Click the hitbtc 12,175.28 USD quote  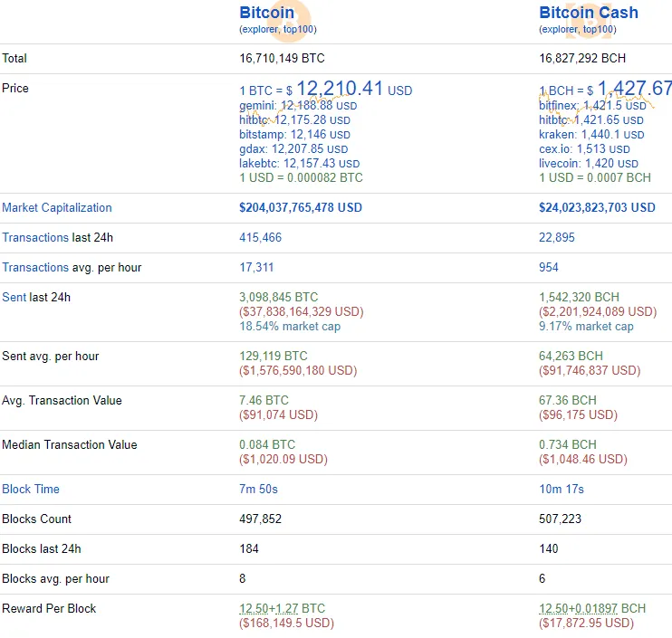click(294, 120)
